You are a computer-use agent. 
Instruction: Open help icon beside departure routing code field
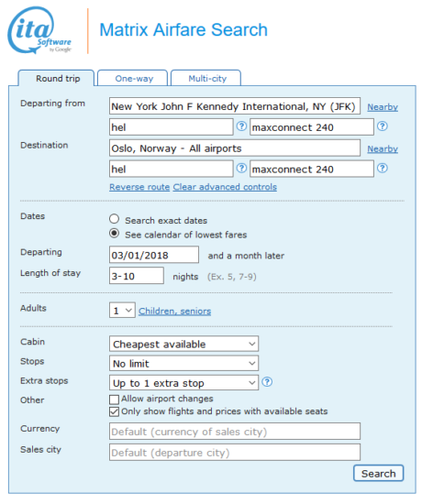(x=241, y=126)
